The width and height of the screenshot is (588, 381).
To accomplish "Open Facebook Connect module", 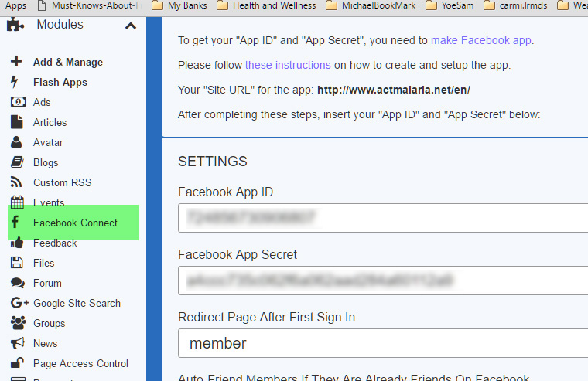I will point(75,223).
